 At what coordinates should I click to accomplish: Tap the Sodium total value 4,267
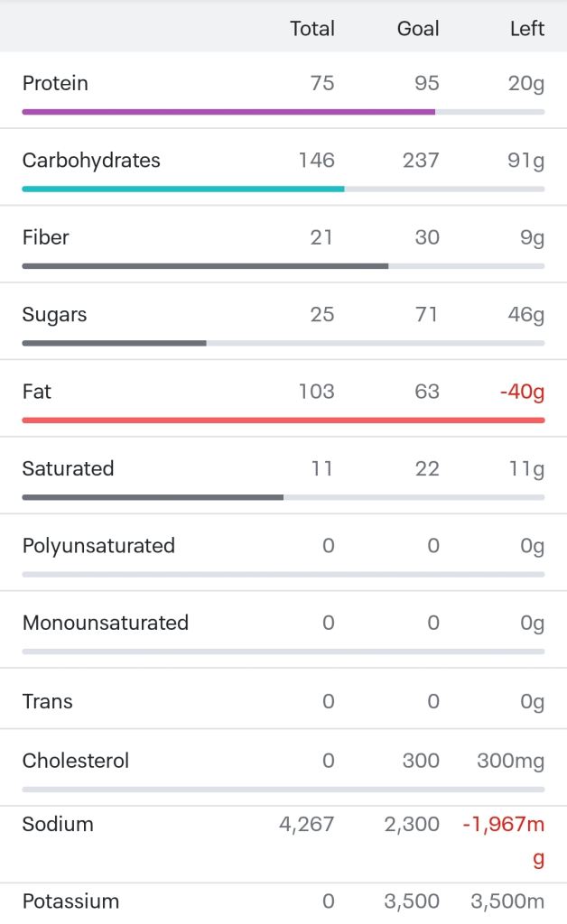(x=307, y=824)
